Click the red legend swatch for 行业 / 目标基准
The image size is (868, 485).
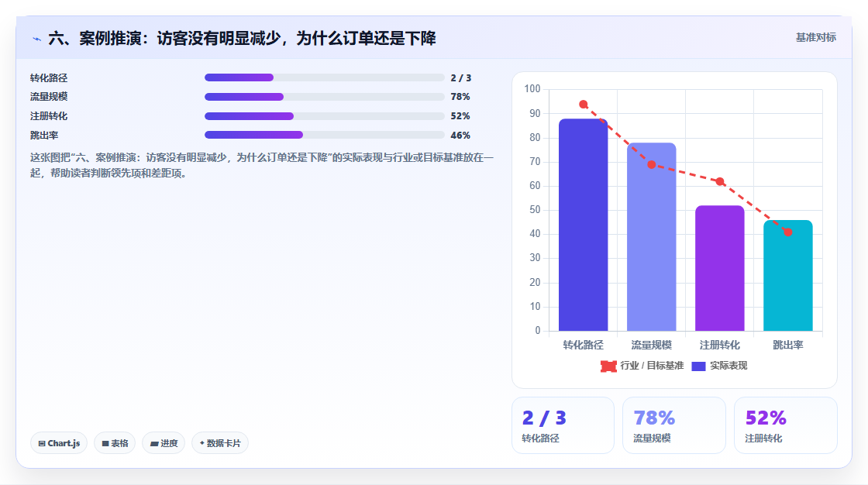pos(608,366)
